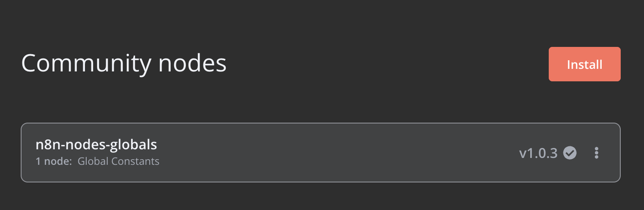The height and width of the screenshot is (210, 644).
Task: Select the n8n-nodes-globals package name
Action: pyautogui.click(x=96, y=145)
